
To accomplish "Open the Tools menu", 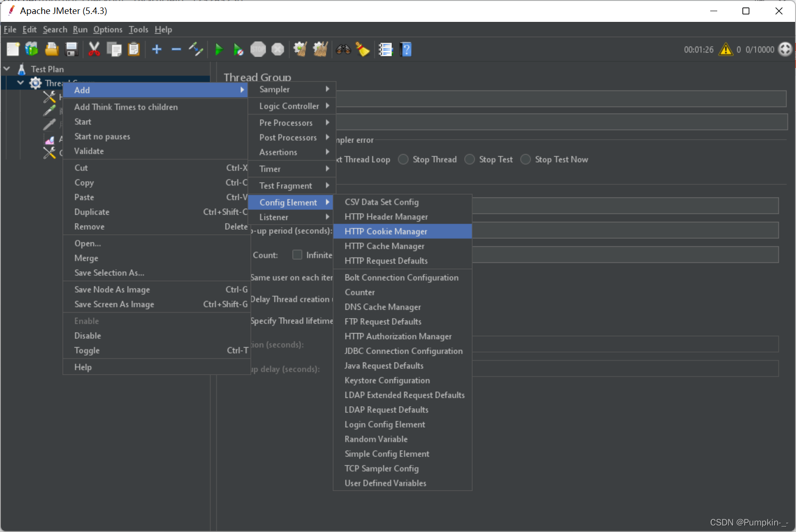I will (x=138, y=29).
